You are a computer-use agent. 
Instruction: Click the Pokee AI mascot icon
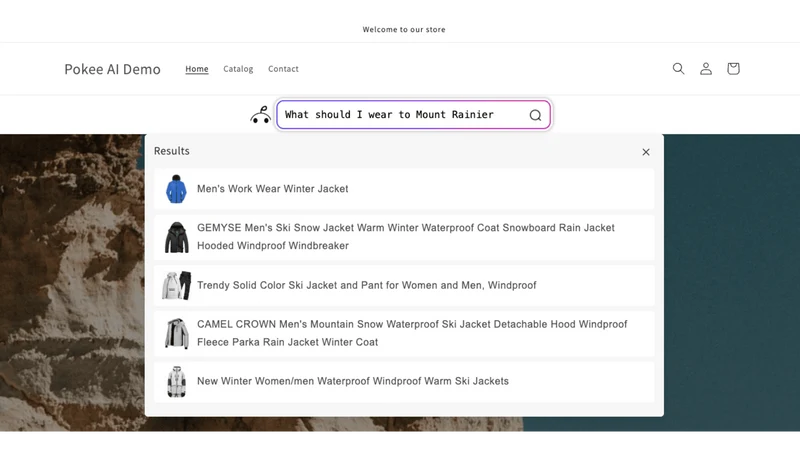coord(261,115)
